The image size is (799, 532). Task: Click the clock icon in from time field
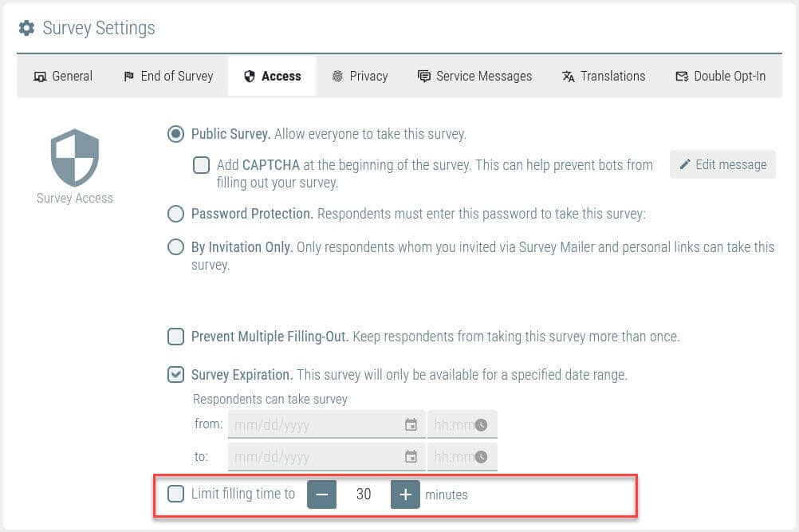[481, 424]
